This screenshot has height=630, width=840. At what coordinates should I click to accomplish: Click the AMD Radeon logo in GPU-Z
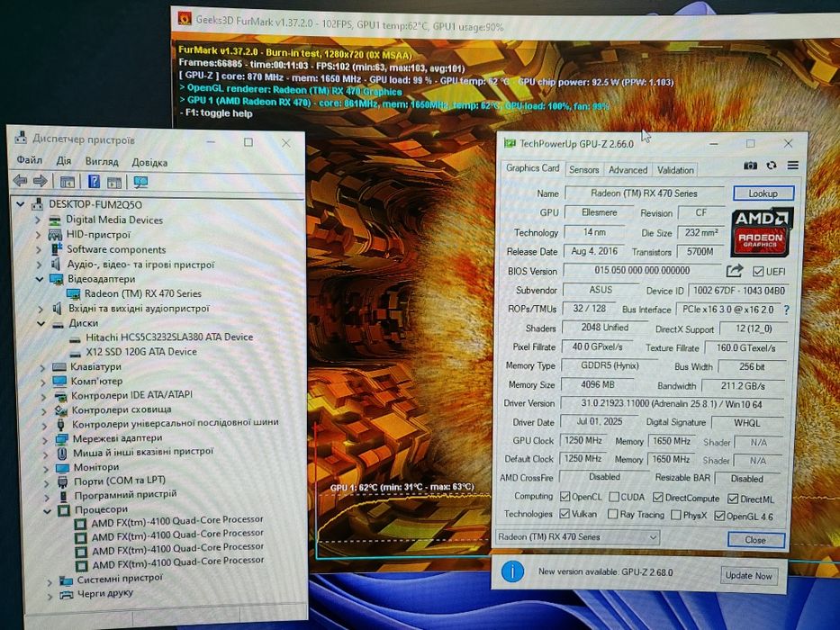pyautogui.click(x=762, y=232)
